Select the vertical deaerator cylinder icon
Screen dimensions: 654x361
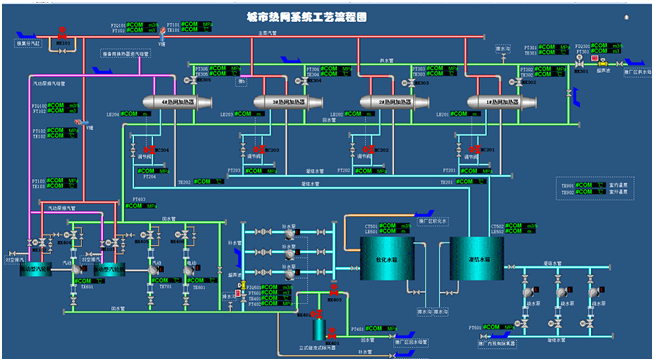click(319, 330)
